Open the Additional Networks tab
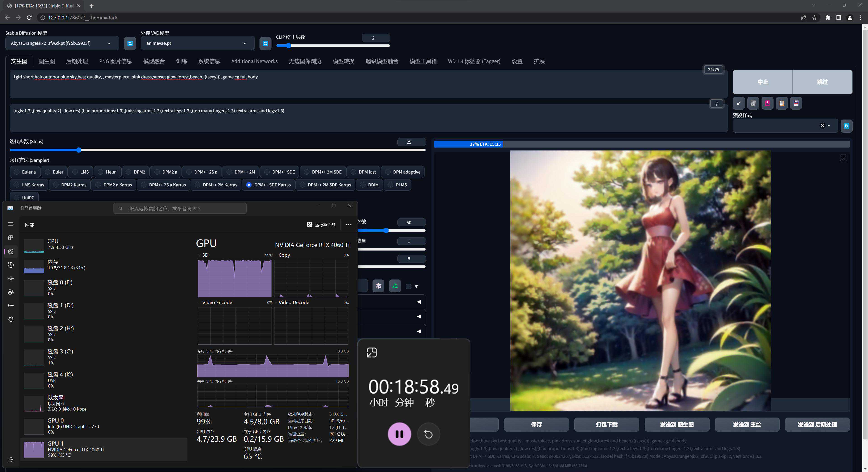The width and height of the screenshot is (868, 472). click(254, 61)
